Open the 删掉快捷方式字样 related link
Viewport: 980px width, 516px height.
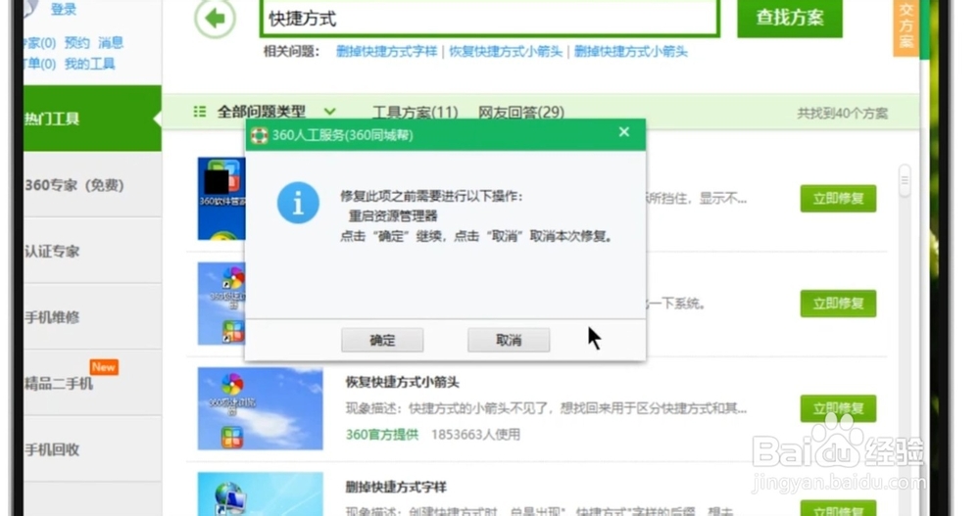[x=386, y=51]
